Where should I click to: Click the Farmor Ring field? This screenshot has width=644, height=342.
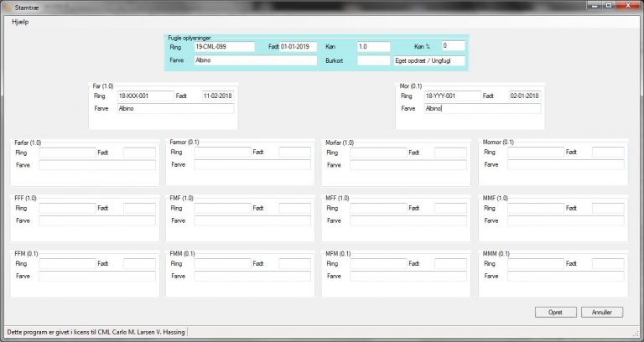[x=222, y=153]
